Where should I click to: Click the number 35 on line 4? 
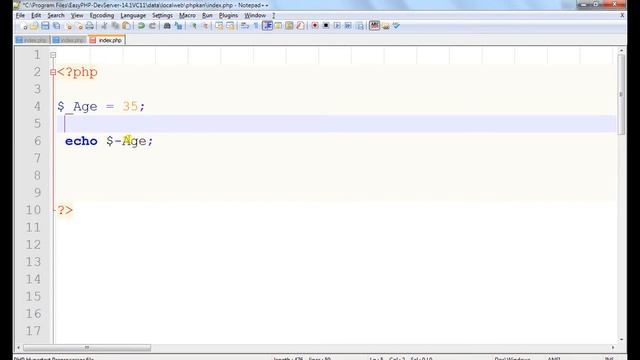pos(130,107)
